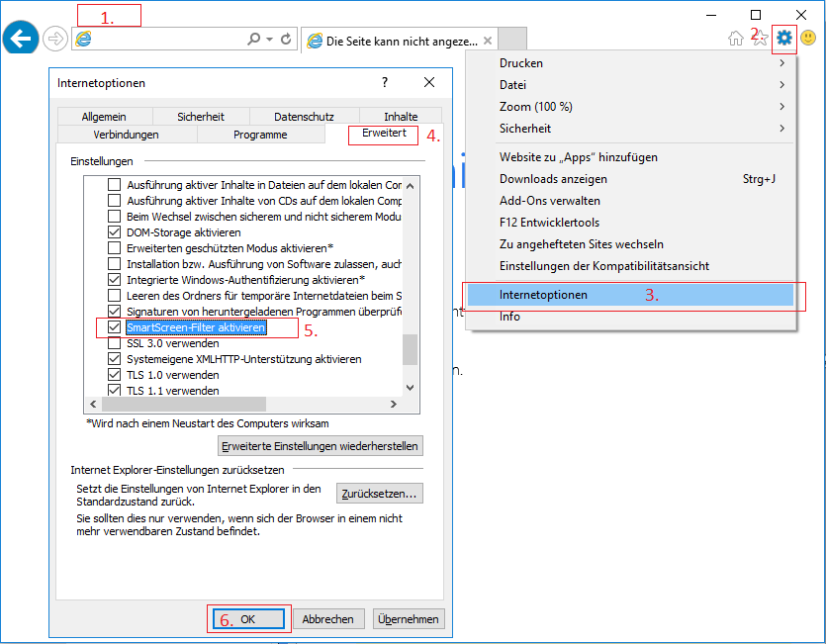This screenshot has height=644, width=826.
Task: Click the Abbrechen button
Action: pos(328,619)
